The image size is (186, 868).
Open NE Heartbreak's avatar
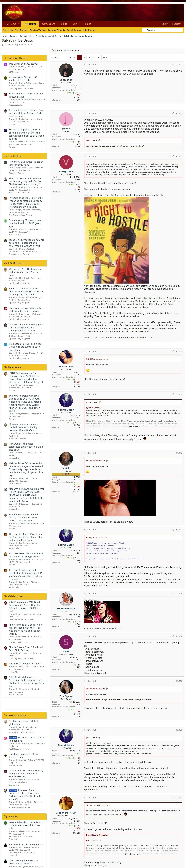(66, 600)
